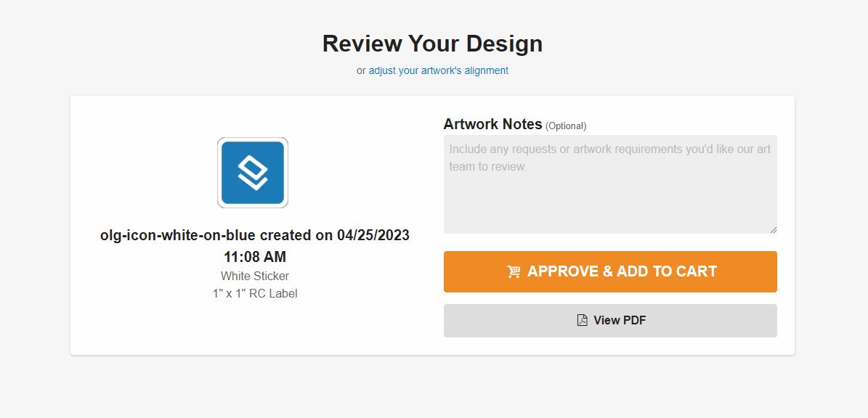Click the "(Optional)" hint beside Artwork Notes
Screen dimensions: 868x418
click(x=566, y=126)
